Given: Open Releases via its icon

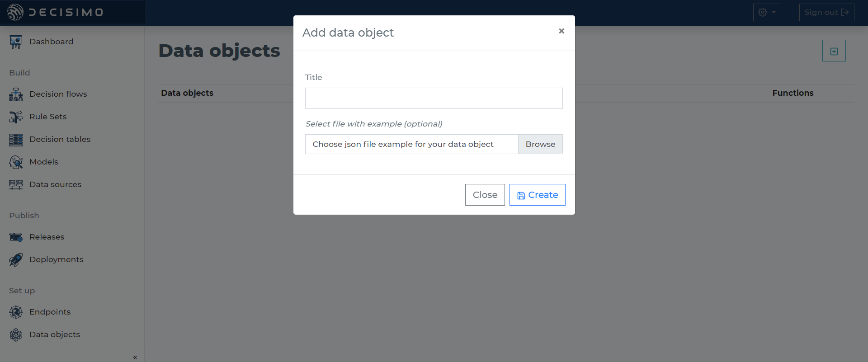Looking at the screenshot, I should [16, 237].
